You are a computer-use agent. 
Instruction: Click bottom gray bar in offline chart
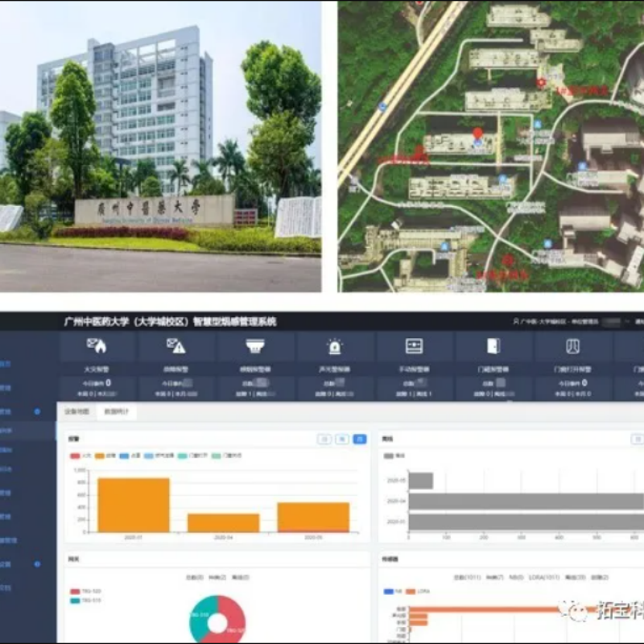[526, 522]
